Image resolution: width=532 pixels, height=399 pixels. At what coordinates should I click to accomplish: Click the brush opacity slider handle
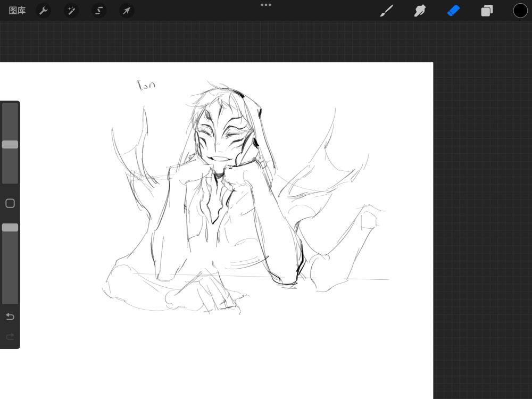[10, 227]
